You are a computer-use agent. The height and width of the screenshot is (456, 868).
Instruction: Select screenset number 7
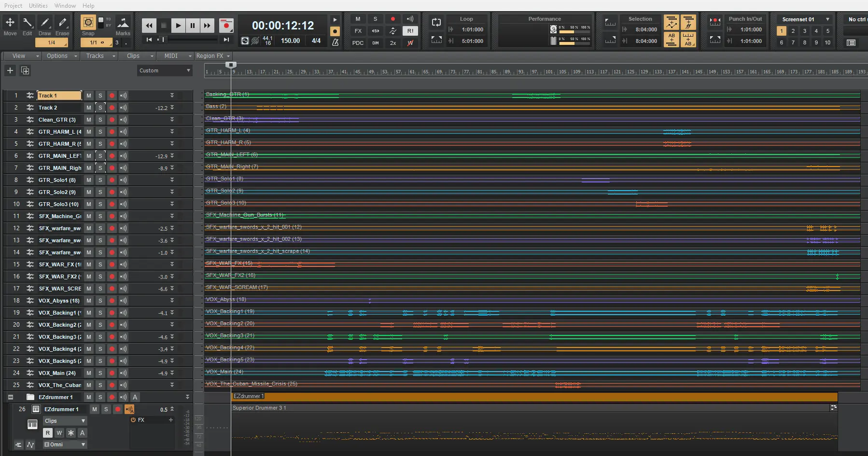(x=793, y=42)
